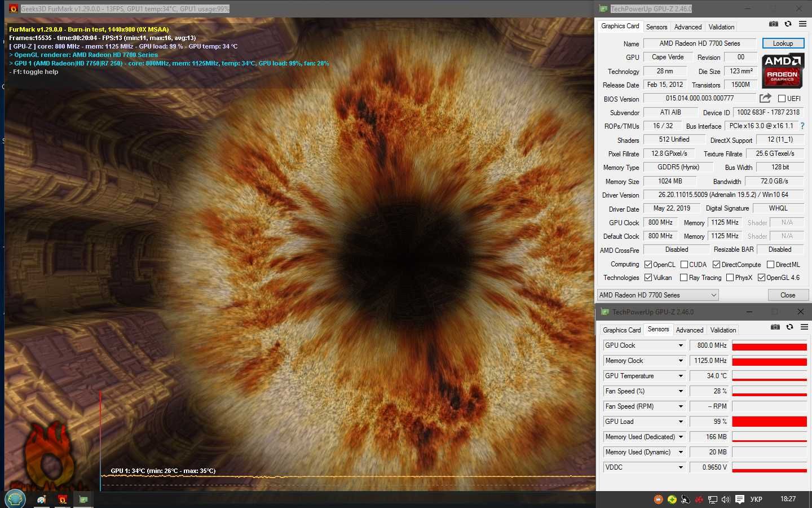The height and width of the screenshot is (508, 812).
Task: Click the GPU-Z taskbar icon
Action: tap(83, 499)
